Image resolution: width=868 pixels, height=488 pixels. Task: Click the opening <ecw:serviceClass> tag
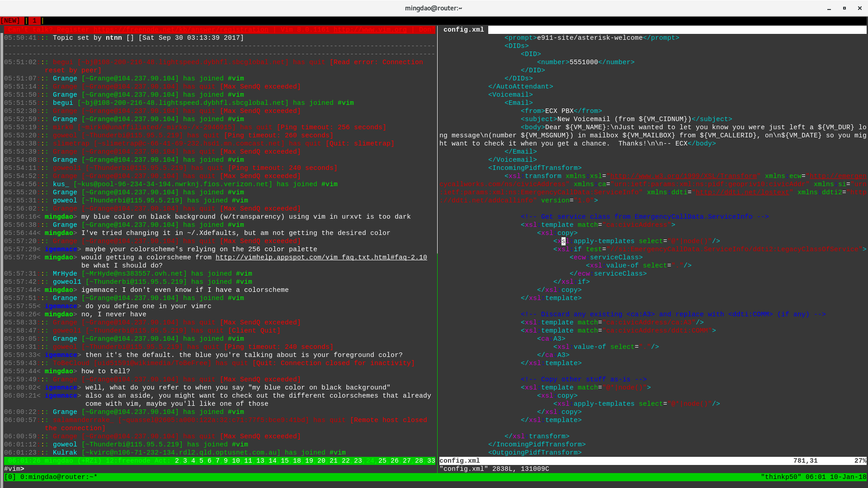tap(606, 258)
